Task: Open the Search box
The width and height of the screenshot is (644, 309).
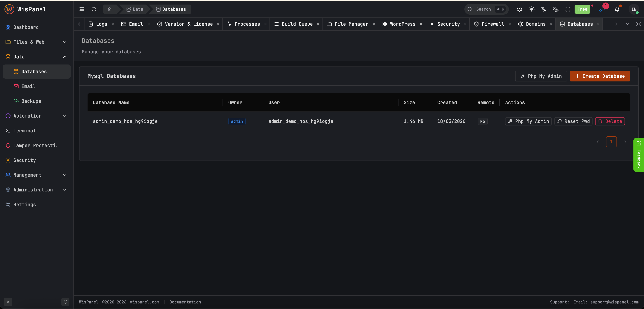Action: point(486,9)
